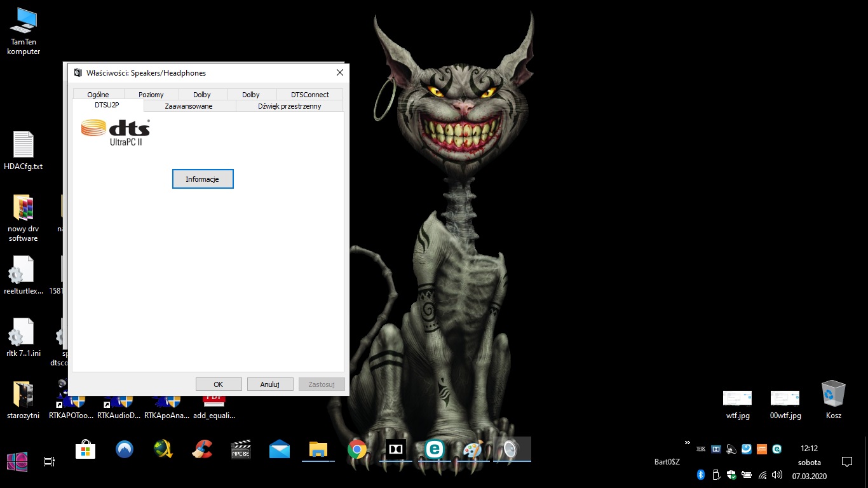Screen dimensions: 868x488
Task: Click the orange tray icon
Action: pos(762,449)
